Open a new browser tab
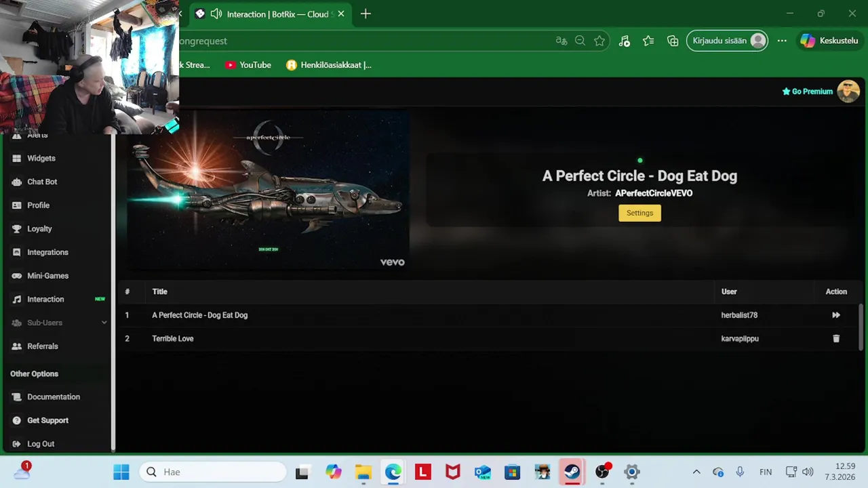 (x=366, y=14)
